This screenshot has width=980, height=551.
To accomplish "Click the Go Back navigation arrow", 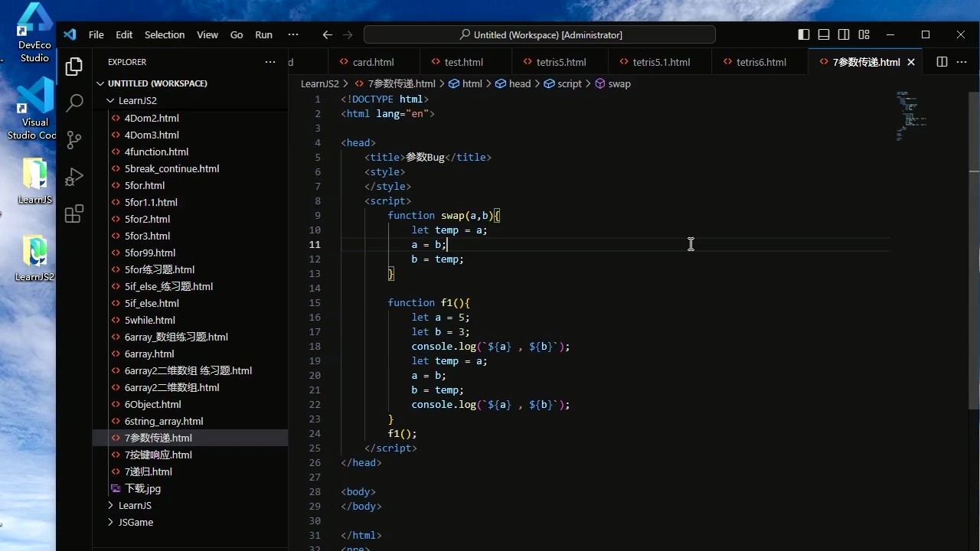I will (x=328, y=34).
